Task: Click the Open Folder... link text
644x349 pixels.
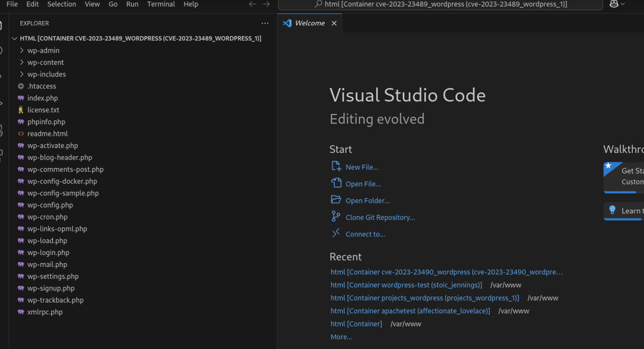Action: [368, 201]
